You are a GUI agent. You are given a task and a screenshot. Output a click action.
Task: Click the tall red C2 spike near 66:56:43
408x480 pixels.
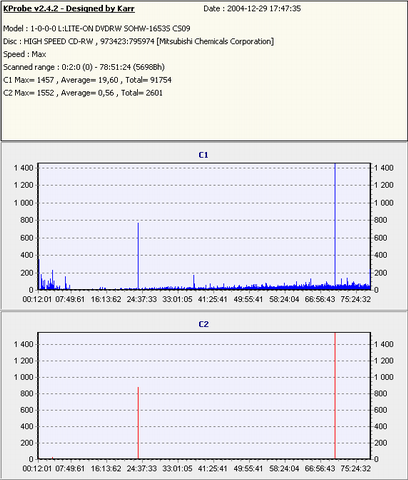tap(335, 396)
